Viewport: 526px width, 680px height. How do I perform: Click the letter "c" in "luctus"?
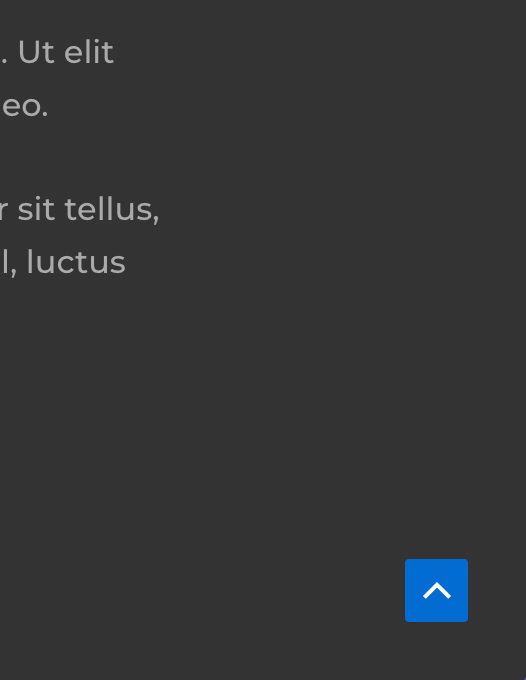point(76,264)
